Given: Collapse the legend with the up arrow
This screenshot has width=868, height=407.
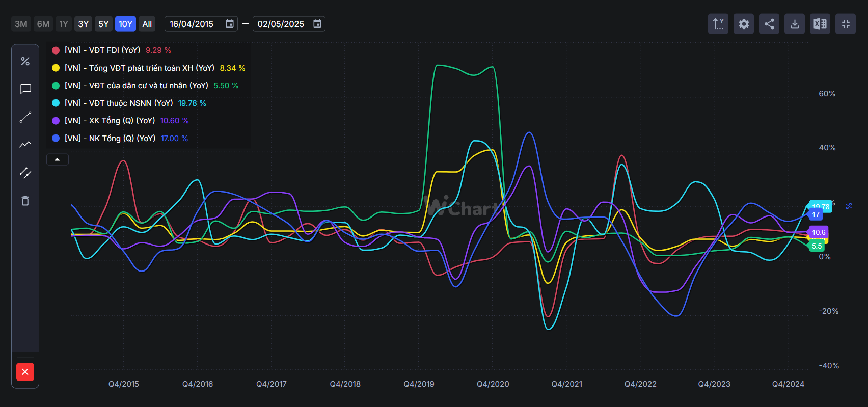Looking at the screenshot, I should point(58,160).
